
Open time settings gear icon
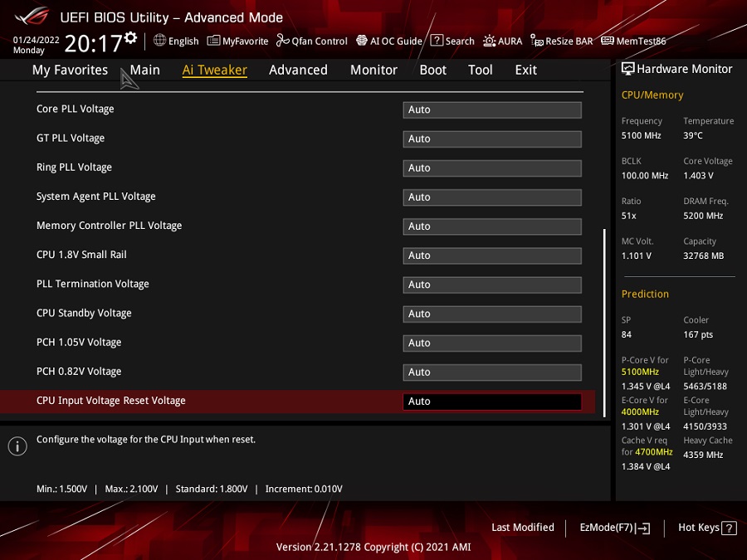pyautogui.click(x=130, y=37)
